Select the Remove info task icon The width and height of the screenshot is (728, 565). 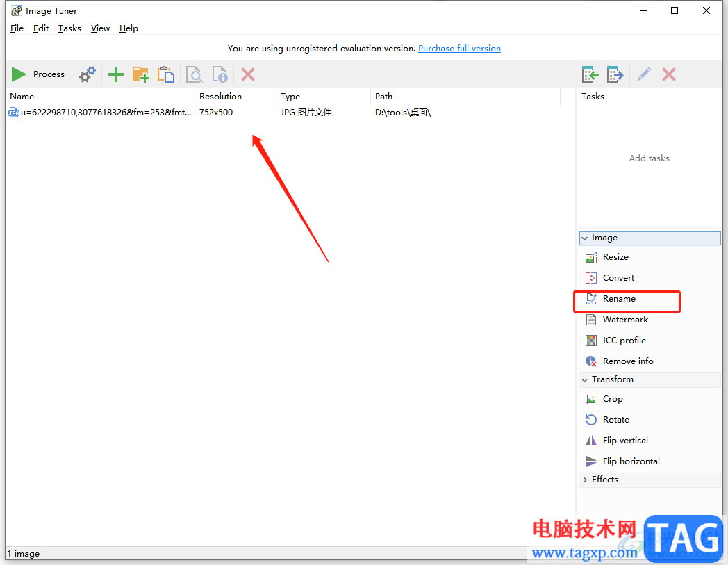(x=590, y=361)
